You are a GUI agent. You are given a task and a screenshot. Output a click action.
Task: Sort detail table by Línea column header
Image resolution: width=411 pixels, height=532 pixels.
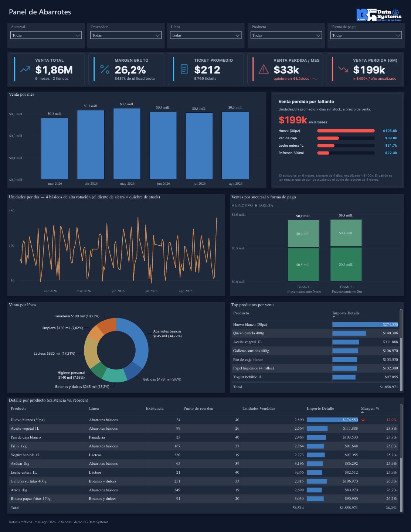click(x=94, y=409)
